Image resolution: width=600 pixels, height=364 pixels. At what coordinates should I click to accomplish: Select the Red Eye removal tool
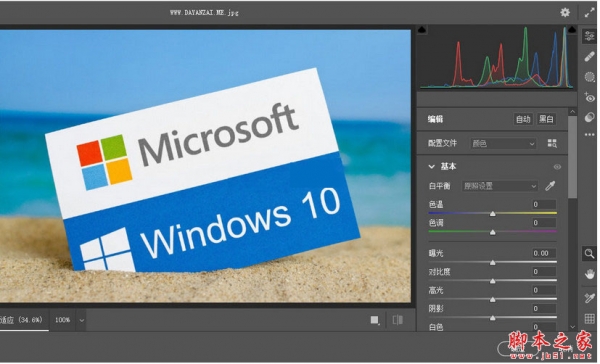pyautogui.click(x=589, y=97)
